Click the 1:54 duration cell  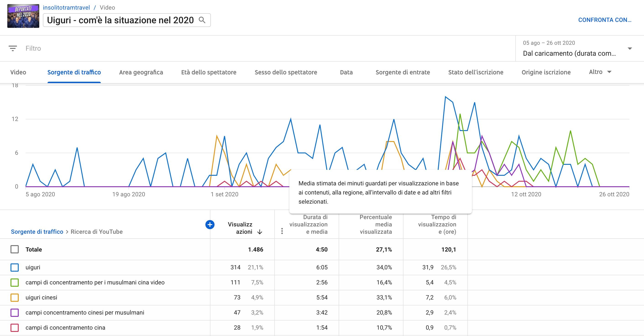tap(322, 328)
